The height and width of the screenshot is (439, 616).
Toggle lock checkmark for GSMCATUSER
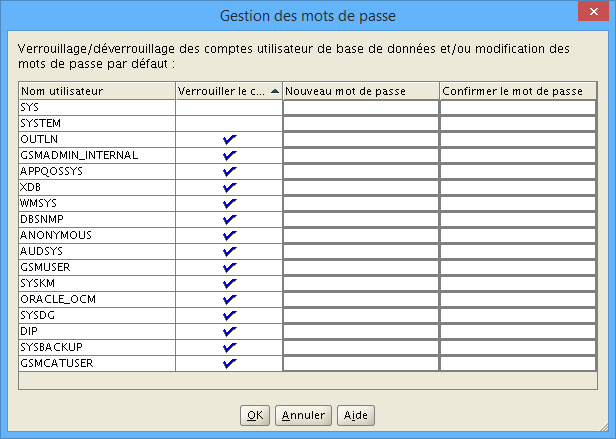click(x=229, y=364)
